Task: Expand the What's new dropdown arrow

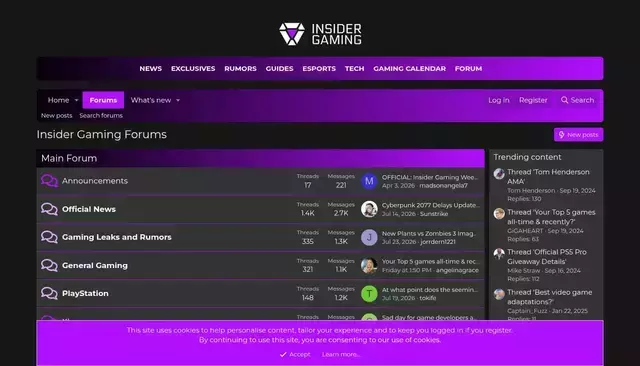Action: 178,100
